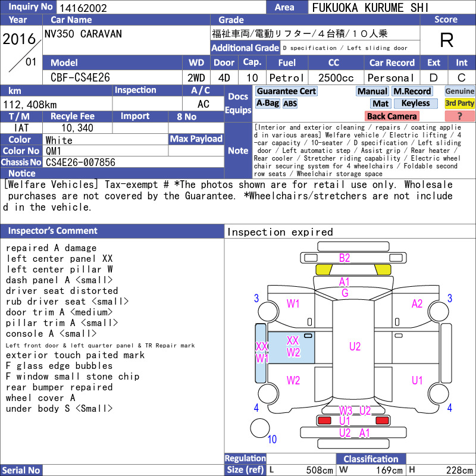
Task: Click the color value White
Action: pos(59,140)
